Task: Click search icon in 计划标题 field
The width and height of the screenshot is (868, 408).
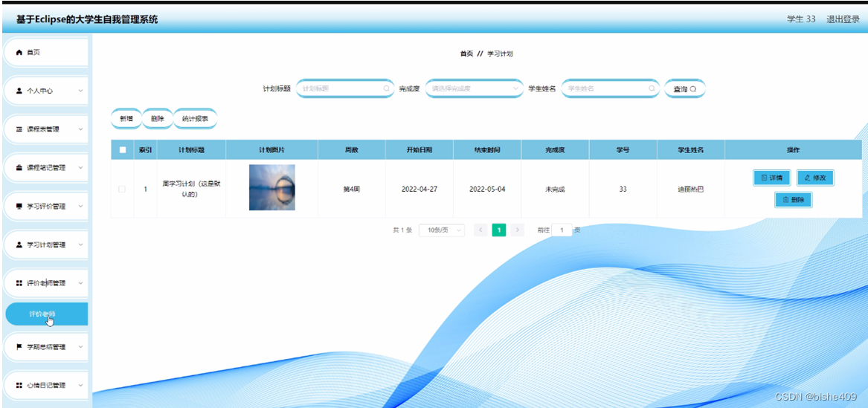Action: coord(386,88)
